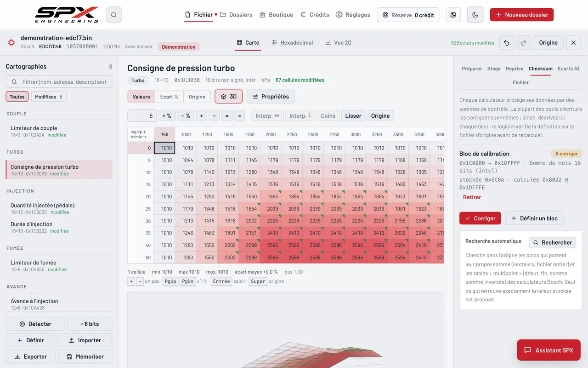The width and height of the screenshot is (588, 368).
Task: Click the red Corriger checksum button
Action: tap(480, 218)
